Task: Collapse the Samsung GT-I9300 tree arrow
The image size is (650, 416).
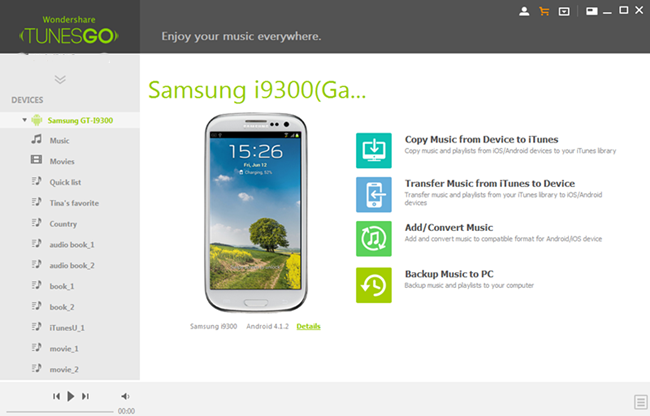Action: point(24,120)
